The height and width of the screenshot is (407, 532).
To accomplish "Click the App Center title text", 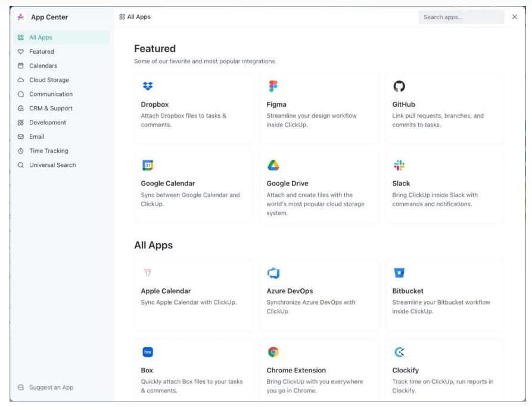I will coord(49,17).
